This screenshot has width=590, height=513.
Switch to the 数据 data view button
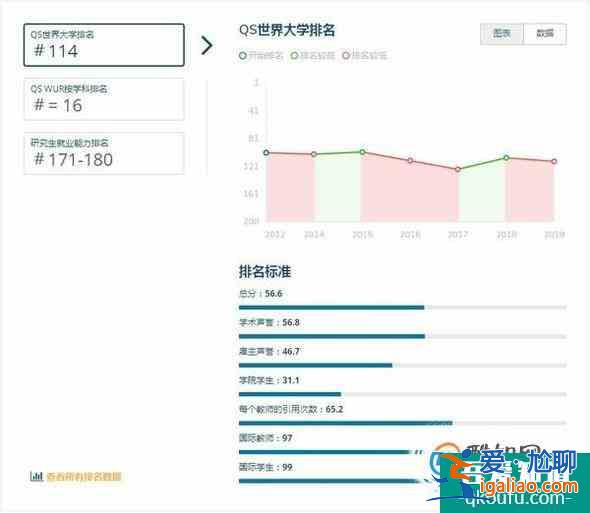pyautogui.click(x=545, y=34)
